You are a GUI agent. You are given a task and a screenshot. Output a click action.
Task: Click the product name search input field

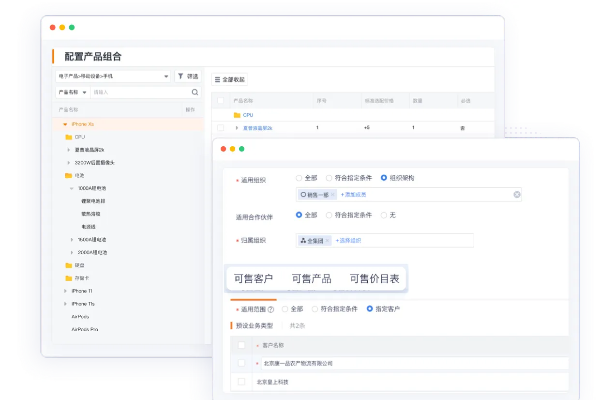tap(140, 92)
